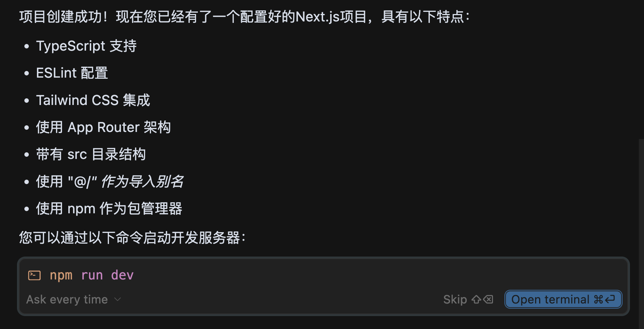The width and height of the screenshot is (644, 329).
Task: Click the "项目创建成功" heading sentence
Action: pos(244,17)
